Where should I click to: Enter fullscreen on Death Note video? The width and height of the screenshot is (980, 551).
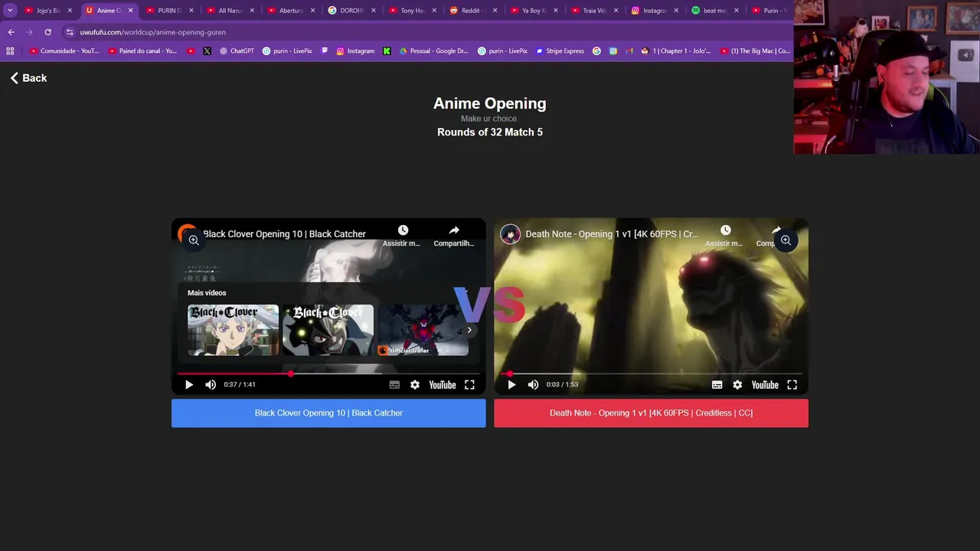point(792,385)
